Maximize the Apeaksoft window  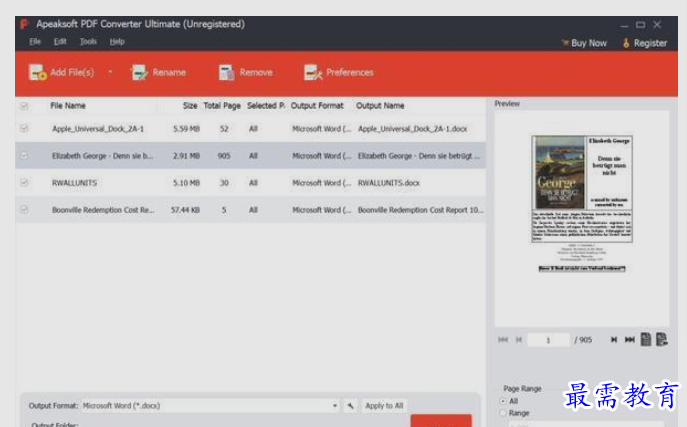pos(641,25)
